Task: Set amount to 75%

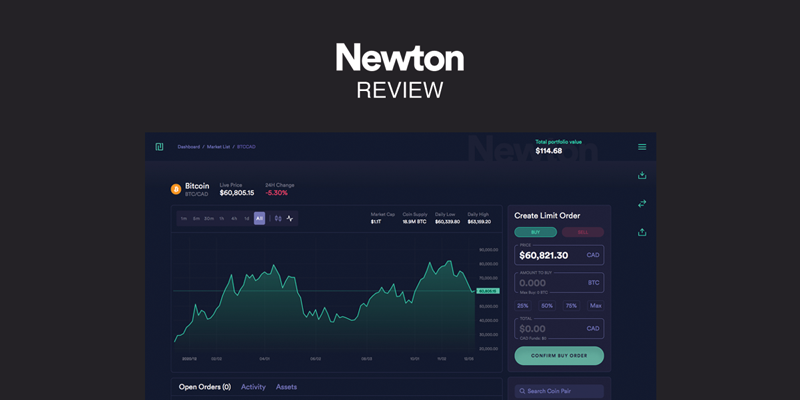Action: tap(571, 306)
